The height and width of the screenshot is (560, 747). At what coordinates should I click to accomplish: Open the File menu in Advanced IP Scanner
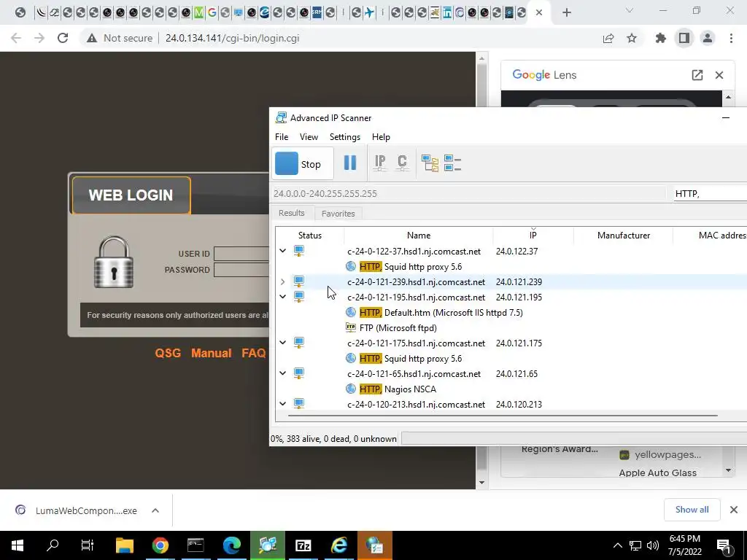[282, 136]
